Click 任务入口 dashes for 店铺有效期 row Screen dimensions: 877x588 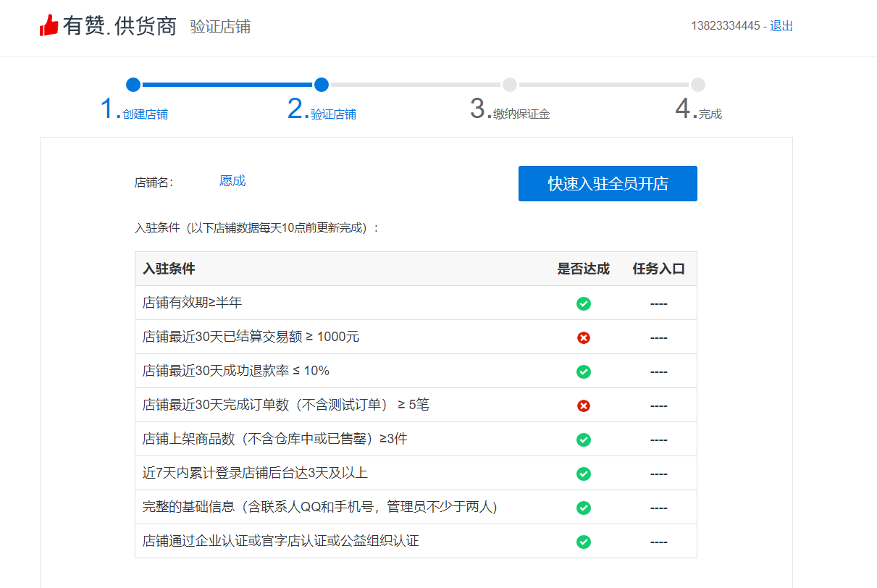click(659, 304)
